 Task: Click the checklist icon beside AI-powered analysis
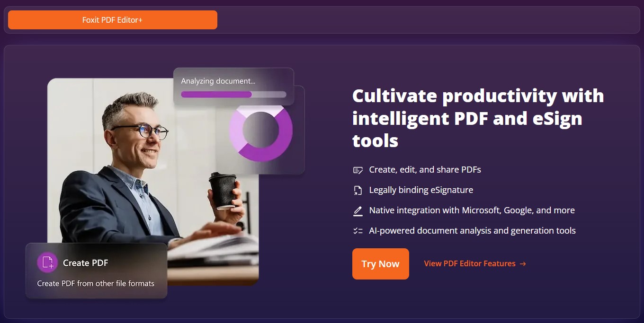coord(358,231)
